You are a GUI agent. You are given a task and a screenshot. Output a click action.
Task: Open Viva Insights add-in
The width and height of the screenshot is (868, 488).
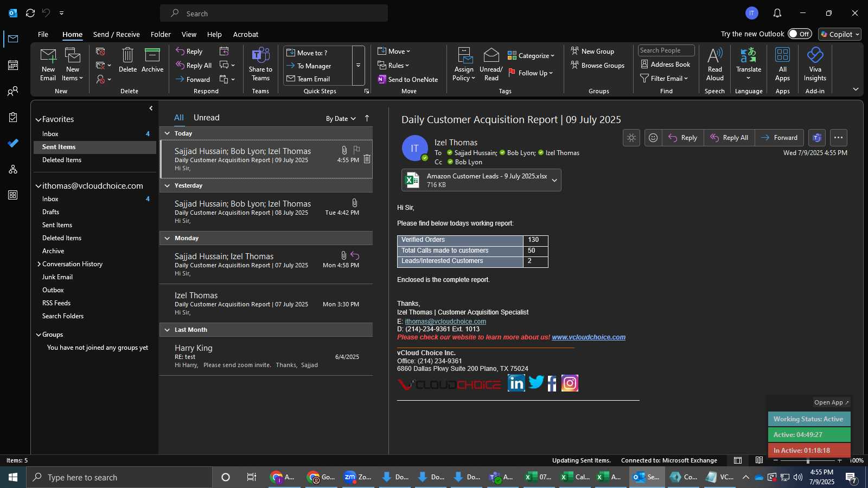tap(815, 64)
